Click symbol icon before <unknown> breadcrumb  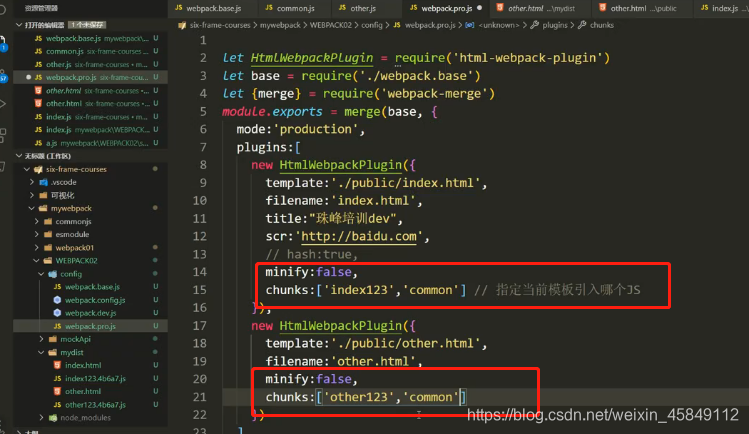point(470,25)
